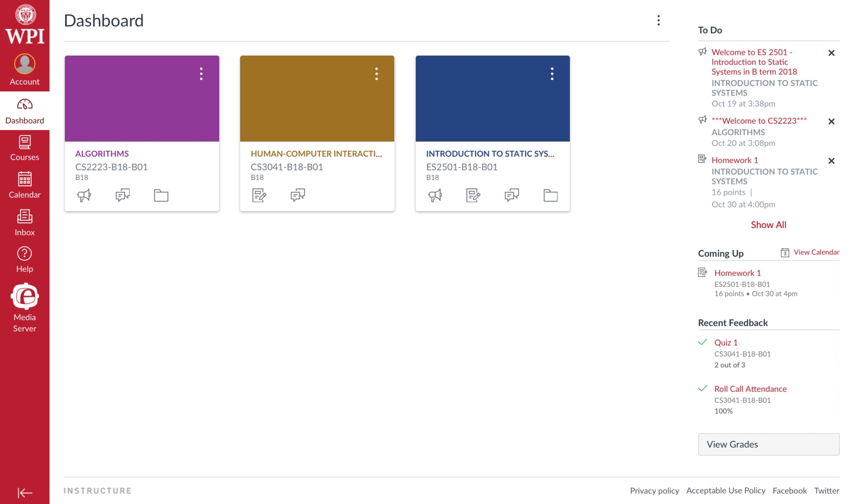Open Roll Call Attendance feedback

pos(751,389)
